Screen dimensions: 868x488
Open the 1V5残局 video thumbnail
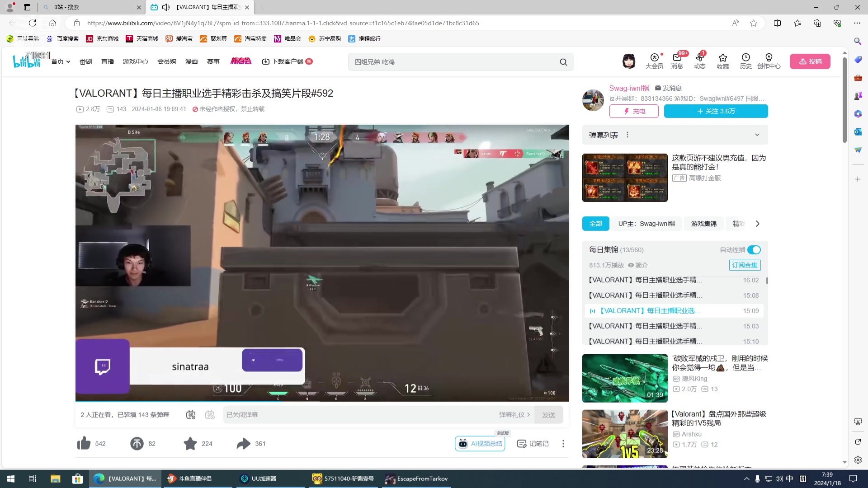[x=625, y=434]
